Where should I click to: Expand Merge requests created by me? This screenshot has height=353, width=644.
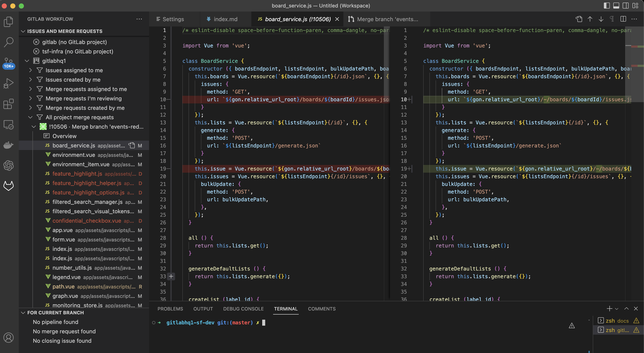31,108
